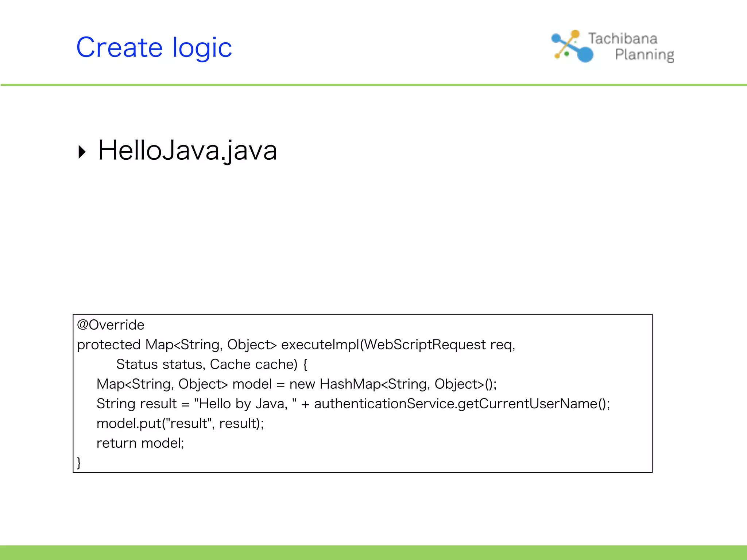The width and height of the screenshot is (747, 560).
Task: Click the triangle bullet before HelloJava.java
Action: [82, 152]
